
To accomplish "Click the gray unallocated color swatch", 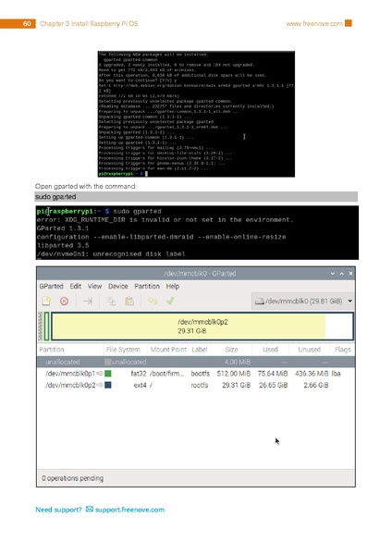I will 108,362.
